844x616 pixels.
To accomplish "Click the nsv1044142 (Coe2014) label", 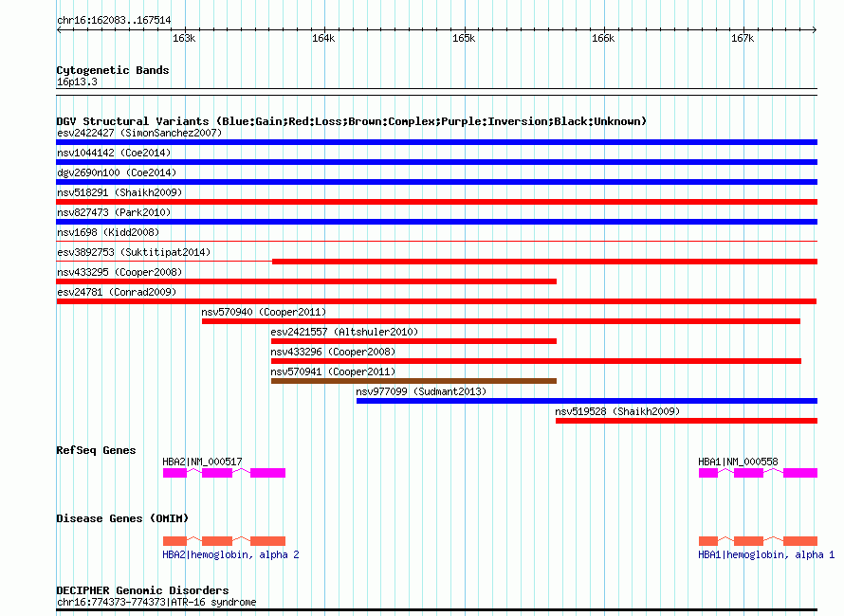I will coord(114,153).
